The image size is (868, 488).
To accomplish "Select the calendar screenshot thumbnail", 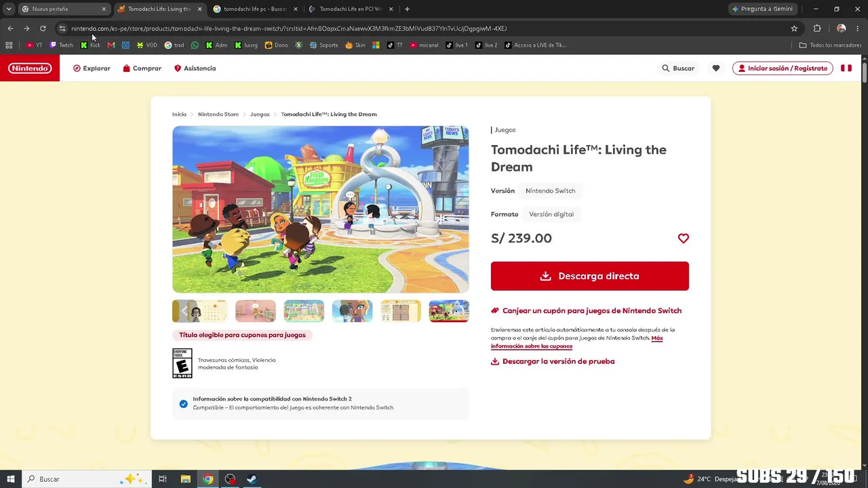I will [x=205, y=311].
